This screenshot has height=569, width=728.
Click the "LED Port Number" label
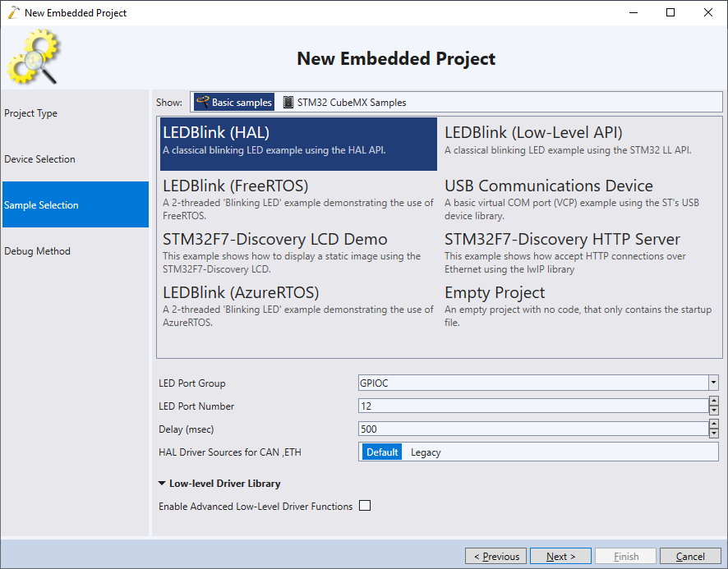(196, 406)
